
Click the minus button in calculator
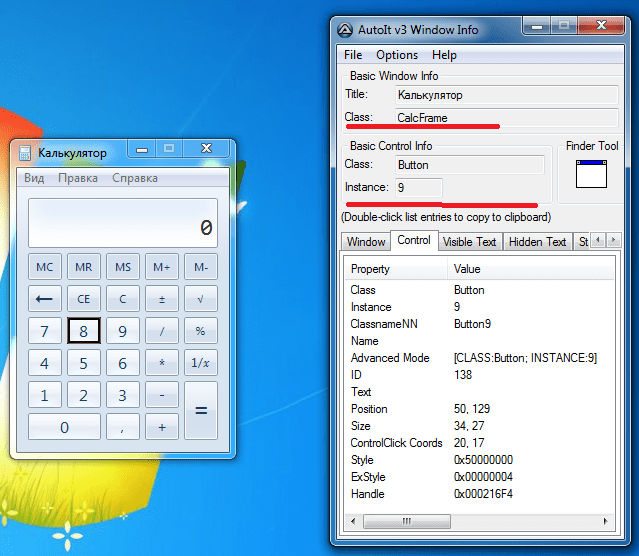click(162, 395)
